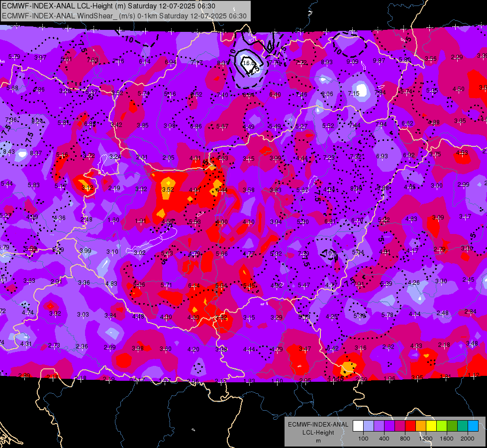Click the grid value 2.29

457,57
